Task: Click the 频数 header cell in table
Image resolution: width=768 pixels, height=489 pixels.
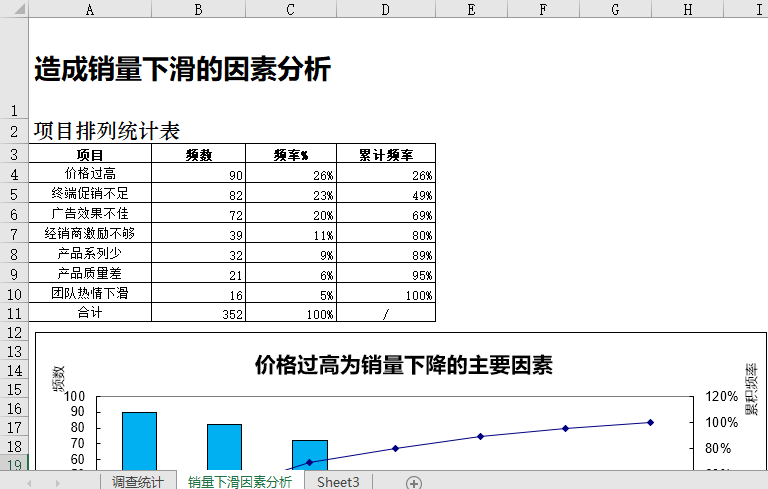Action: coord(198,155)
